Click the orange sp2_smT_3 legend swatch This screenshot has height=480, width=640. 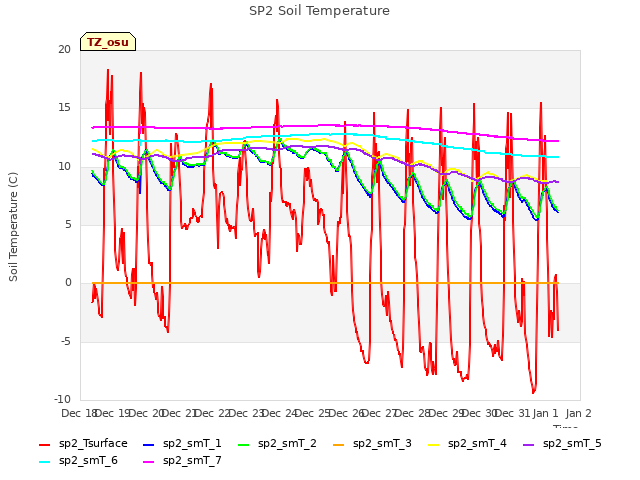339,444
